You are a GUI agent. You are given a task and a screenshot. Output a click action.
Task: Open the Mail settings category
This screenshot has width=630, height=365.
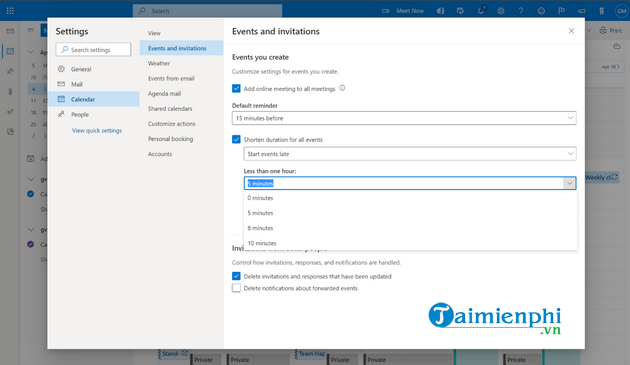[x=94, y=84]
